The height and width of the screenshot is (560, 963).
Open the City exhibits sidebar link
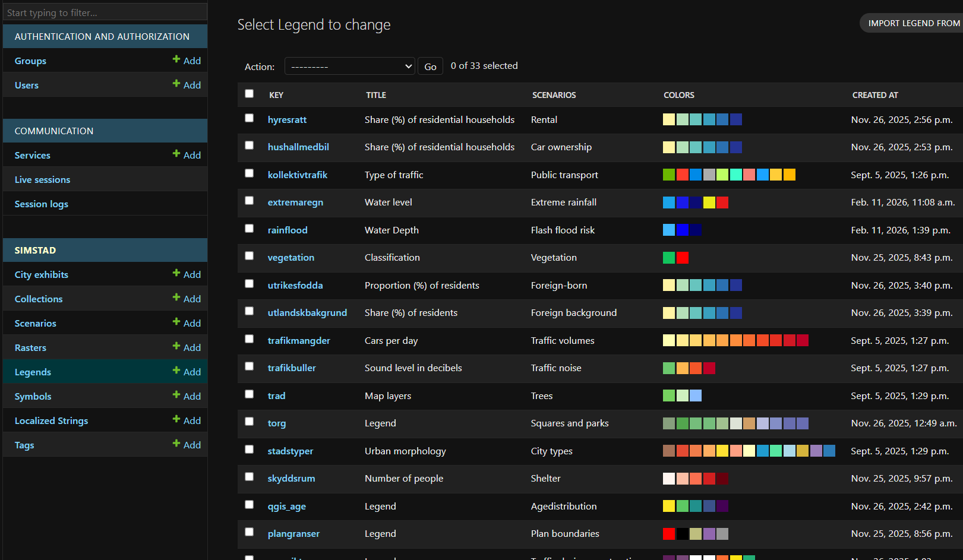pyautogui.click(x=42, y=274)
